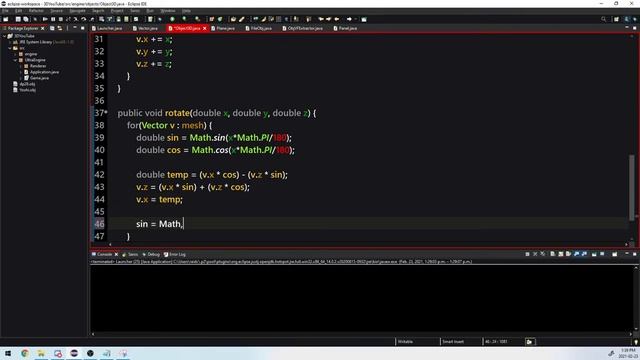
Task: Click the New file toolbar icon
Action: [6, 19]
